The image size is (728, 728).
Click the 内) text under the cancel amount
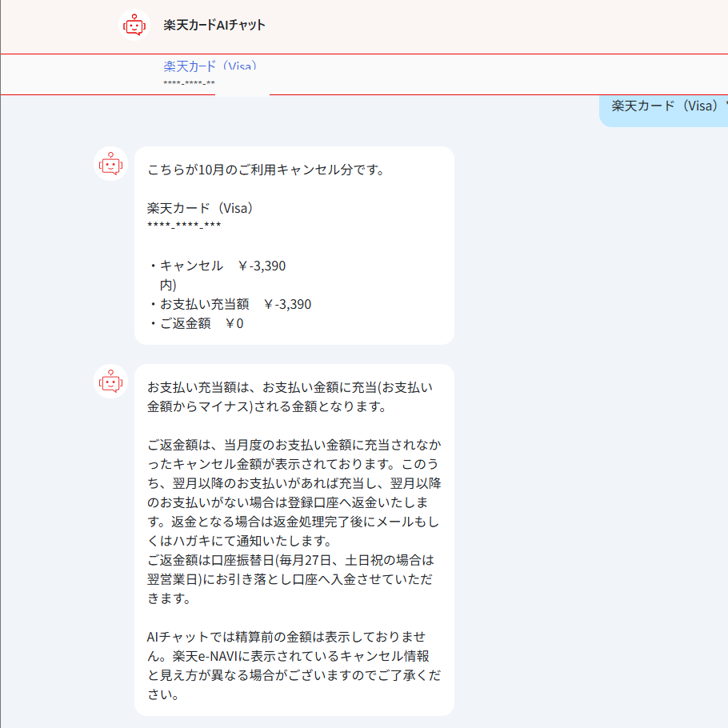pyautogui.click(x=168, y=285)
